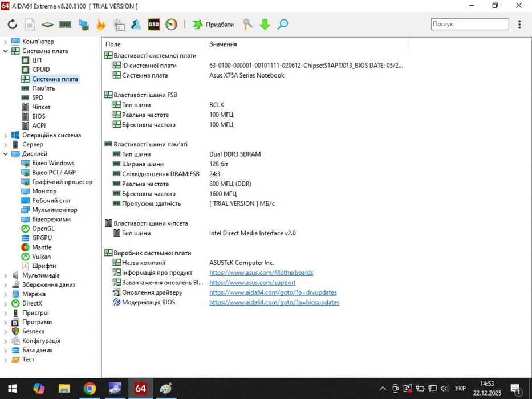The image size is (532, 399).
Task: Launch the system stability flame icon
Action: 101,25
